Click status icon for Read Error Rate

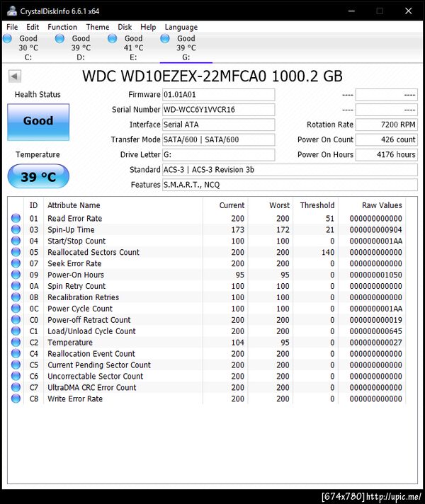16,218
